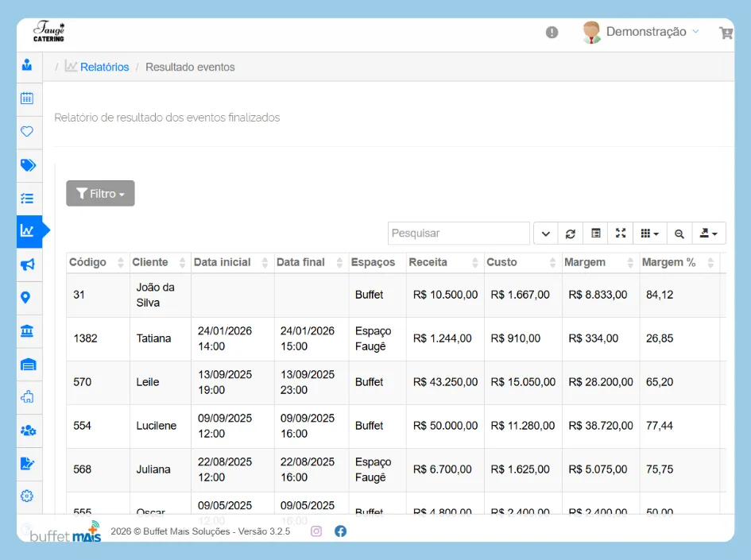The height and width of the screenshot is (560, 751).
Task: Toggle the table card view button
Action: [x=595, y=234]
